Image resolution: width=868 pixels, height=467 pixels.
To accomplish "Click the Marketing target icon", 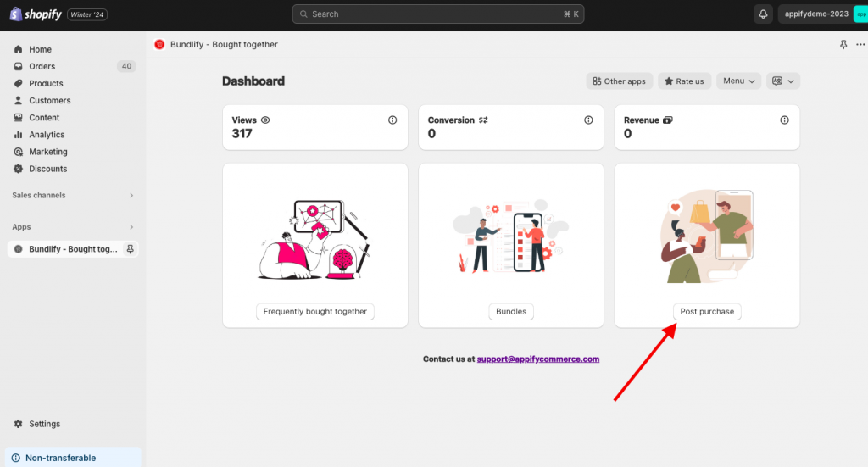I will [19, 152].
